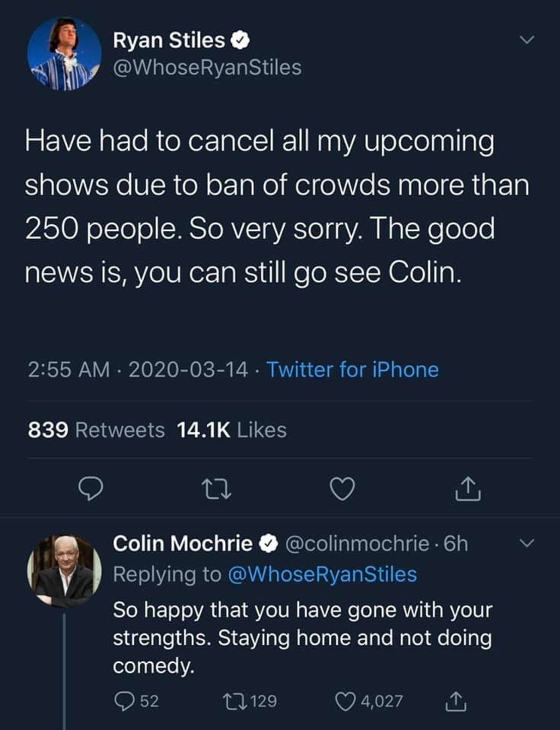Like Colin Mochrie's reply tweet
Image resolution: width=560 pixels, height=730 pixels.
click(345, 701)
